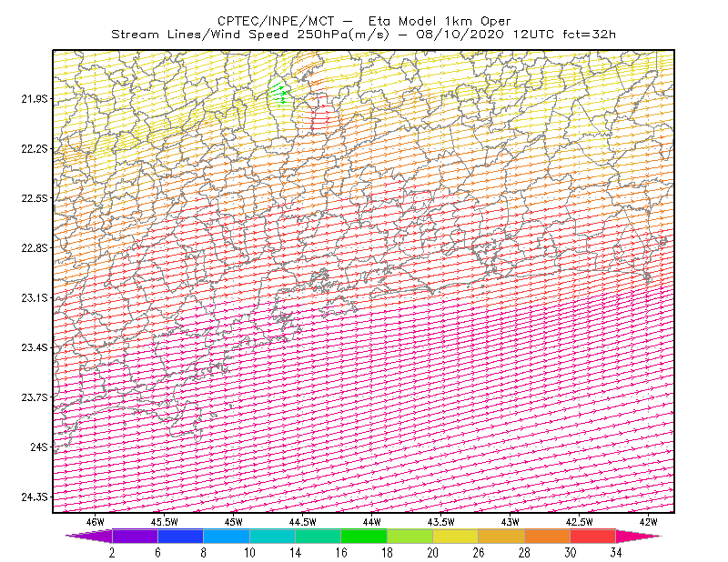Click the '21.9S' latitude label
The width and height of the screenshot is (728, 562).
pyautogui.click(x=35, y=98)
